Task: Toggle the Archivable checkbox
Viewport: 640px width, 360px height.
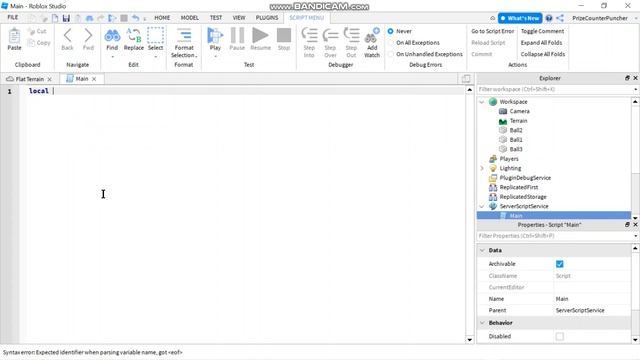Action: pos(560,264)
